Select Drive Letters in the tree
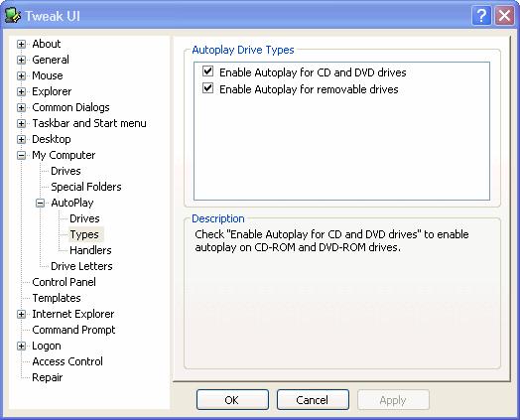520x420 pixels. click(81, 266)
